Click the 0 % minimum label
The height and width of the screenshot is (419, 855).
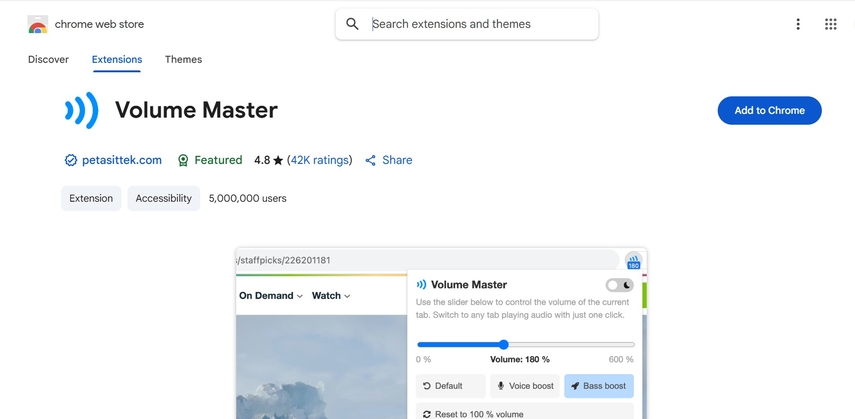(x=423, y=360)
